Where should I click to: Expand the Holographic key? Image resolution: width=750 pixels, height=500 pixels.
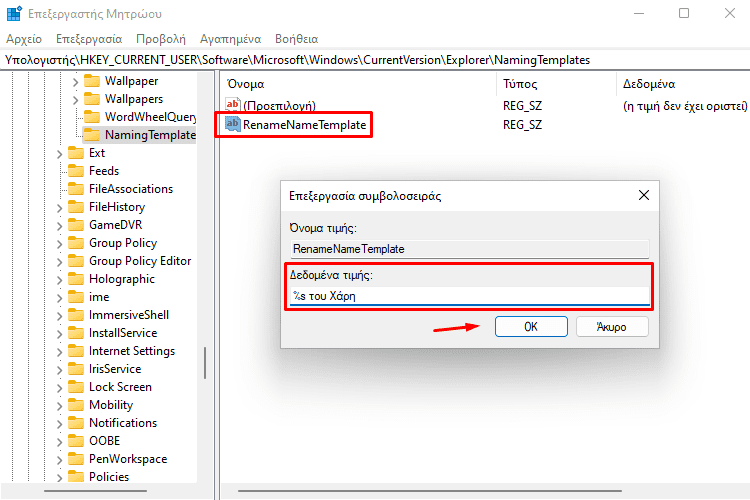(59, 280)
